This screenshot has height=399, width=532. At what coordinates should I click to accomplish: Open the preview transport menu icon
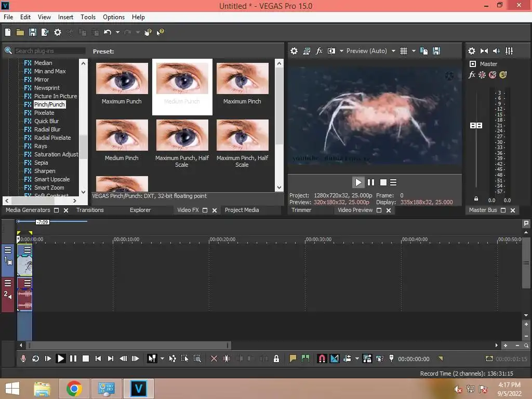click(393, 182)
